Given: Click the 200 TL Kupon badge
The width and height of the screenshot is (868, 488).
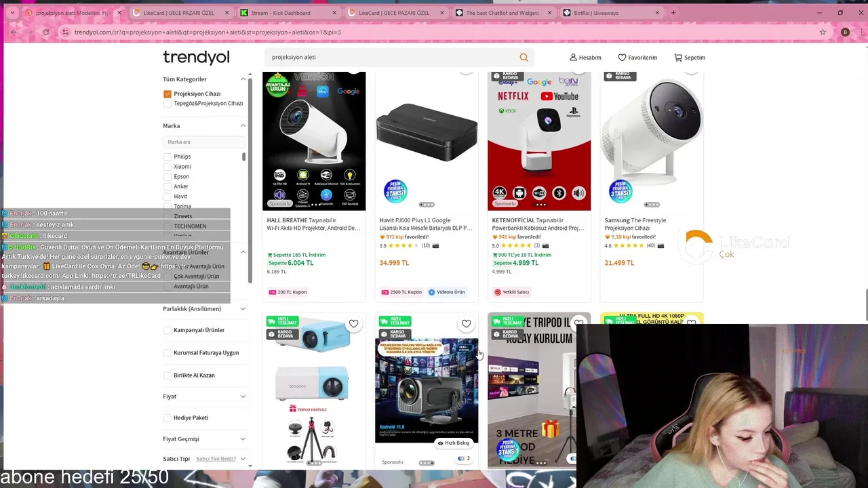Looking at the screenshot, I should [x=288, y=292].
